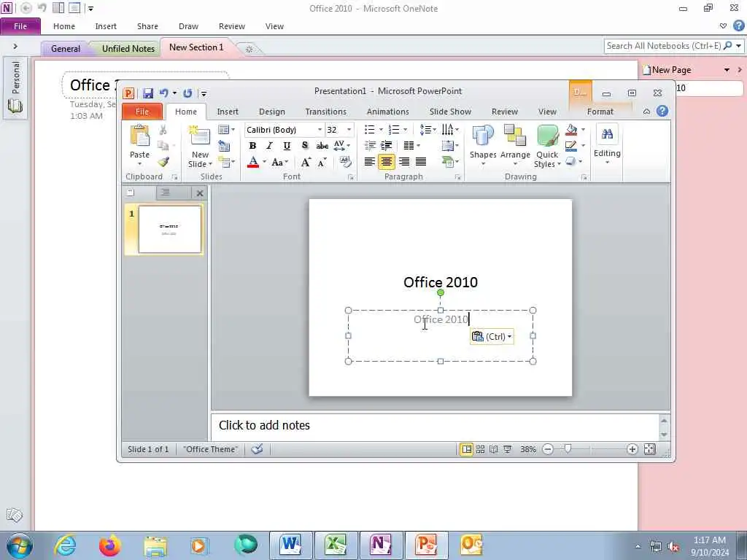Open the Format contextual tab
The width and height of the screenshot is (747, 560).
[600, 112]
